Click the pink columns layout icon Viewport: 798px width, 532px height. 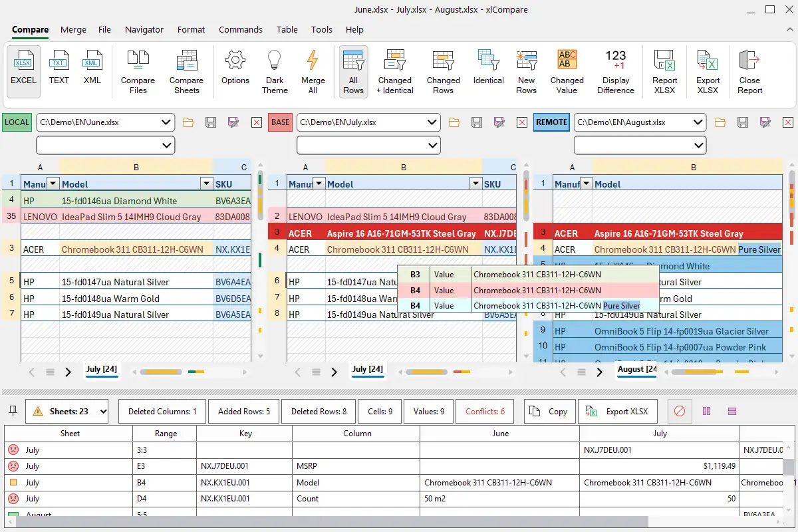706,412
